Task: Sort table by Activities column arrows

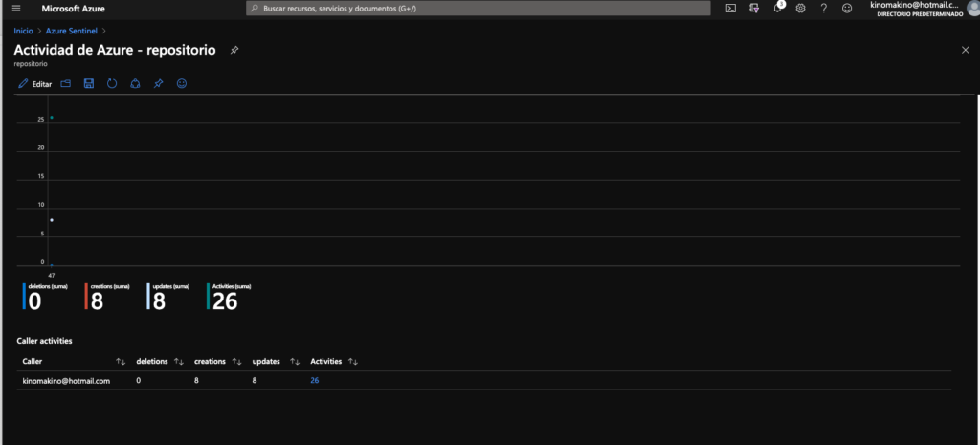Action: 352,361
